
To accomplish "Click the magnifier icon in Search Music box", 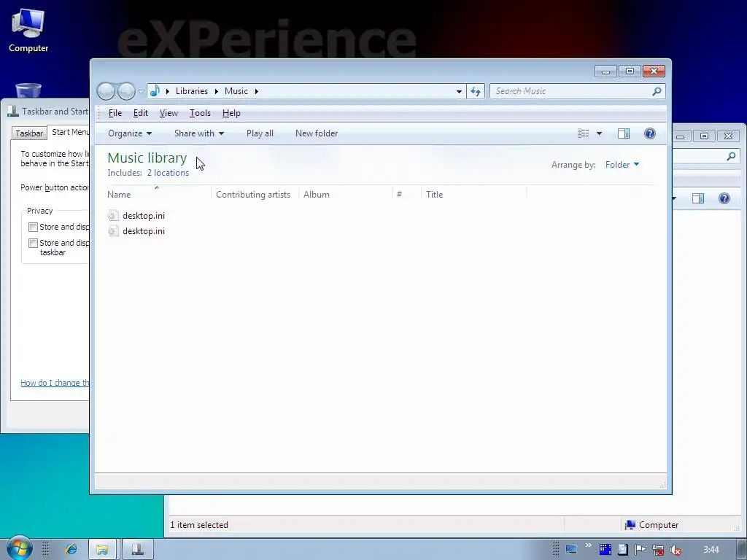I will [x=657, y=91].
